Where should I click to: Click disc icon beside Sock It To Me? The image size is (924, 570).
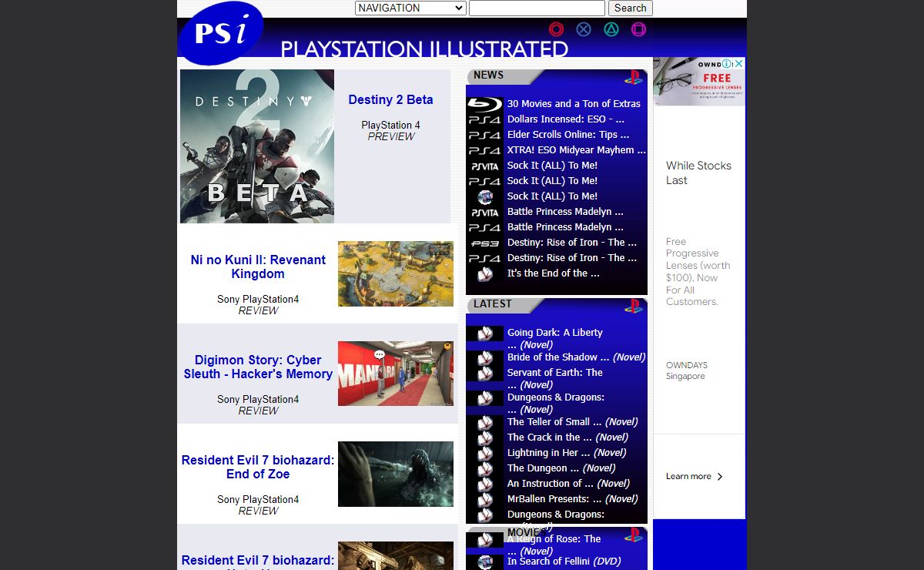485,196
